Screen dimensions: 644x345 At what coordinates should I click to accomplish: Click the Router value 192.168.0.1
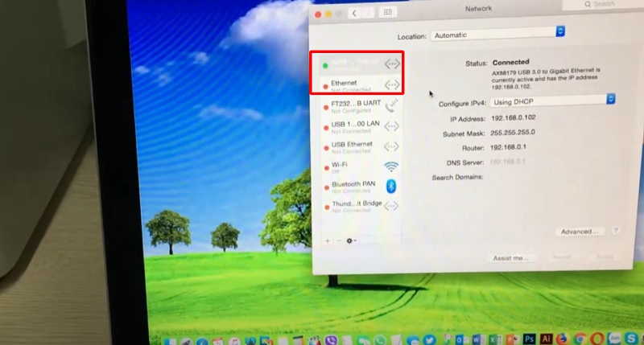point(508,147)
